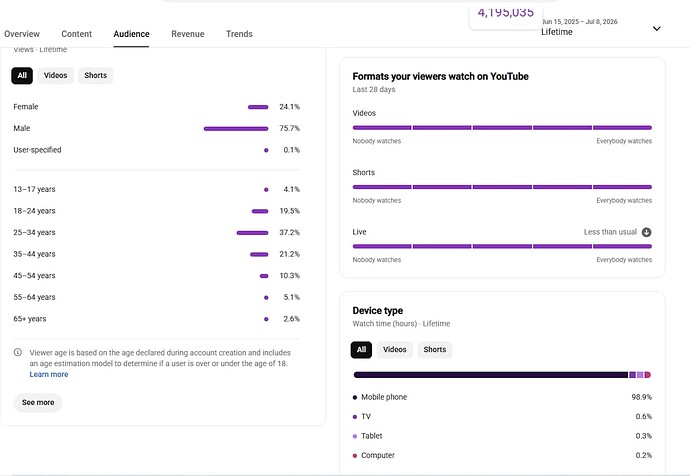
Task: Go to the Trends tab
Action: (x=239, y=34)
